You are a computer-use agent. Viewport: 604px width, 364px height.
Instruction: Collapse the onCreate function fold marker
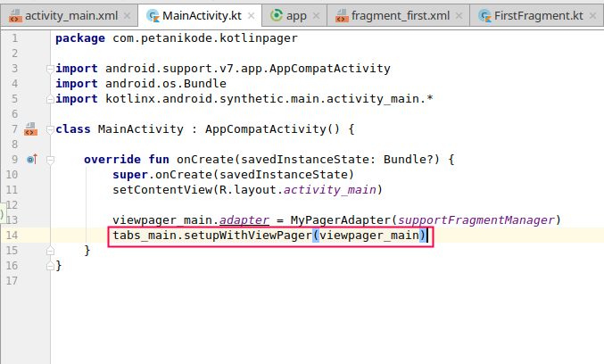48,160
